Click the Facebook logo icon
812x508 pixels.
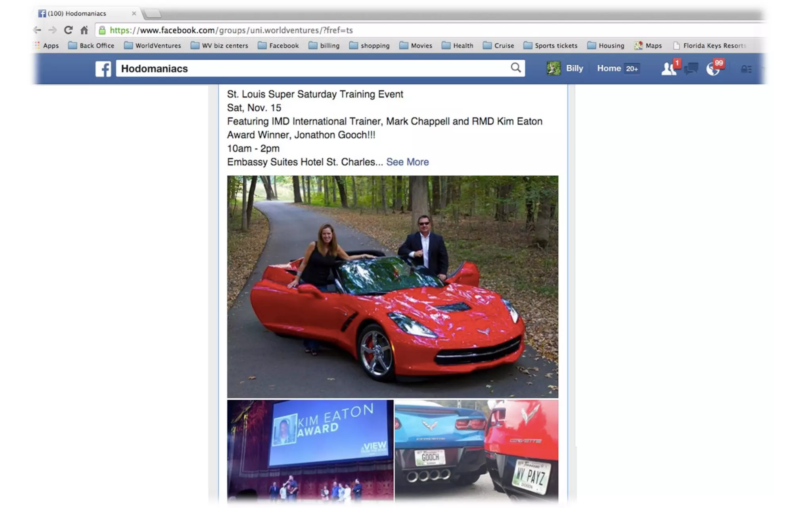[103, 69]
